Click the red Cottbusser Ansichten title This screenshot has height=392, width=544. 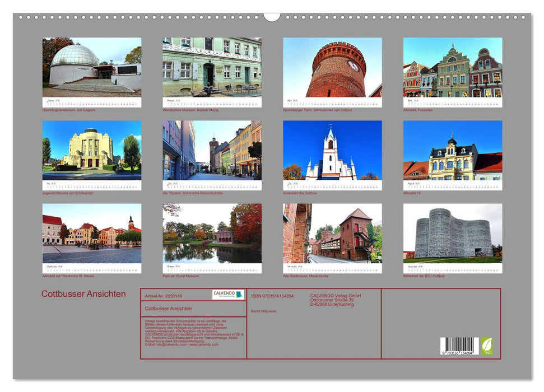click(84, 293)
